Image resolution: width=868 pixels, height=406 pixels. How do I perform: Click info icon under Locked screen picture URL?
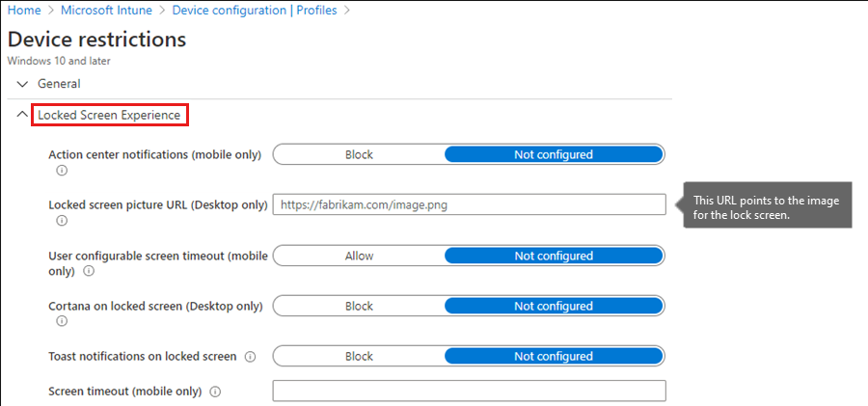[62, 221]
